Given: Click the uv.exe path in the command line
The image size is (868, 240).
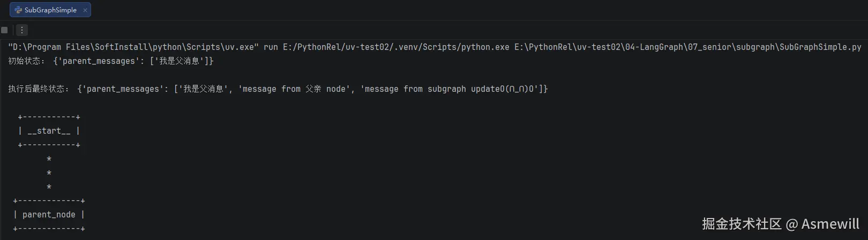Looking at the screenshot, I should pyautogui.click(x=133, y=47).
